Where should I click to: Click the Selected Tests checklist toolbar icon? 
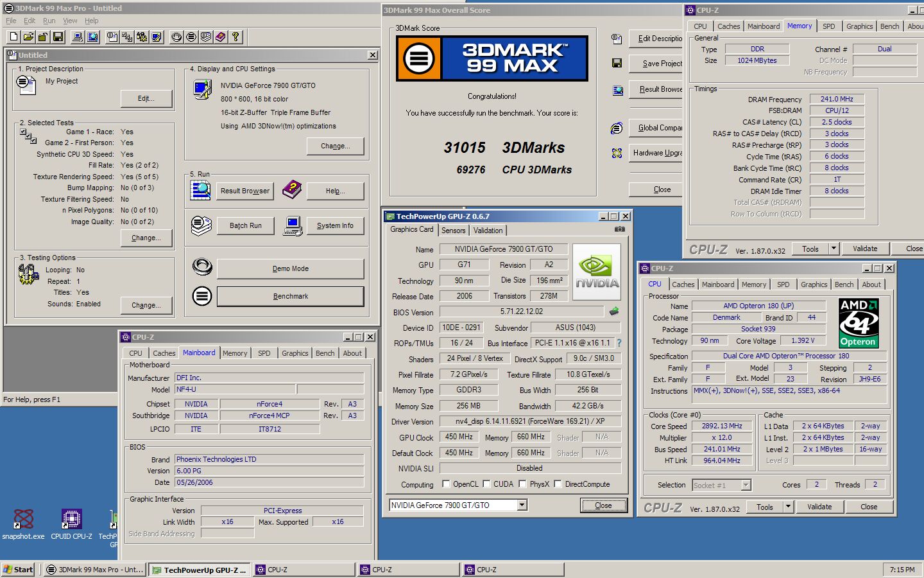(127, 37)
